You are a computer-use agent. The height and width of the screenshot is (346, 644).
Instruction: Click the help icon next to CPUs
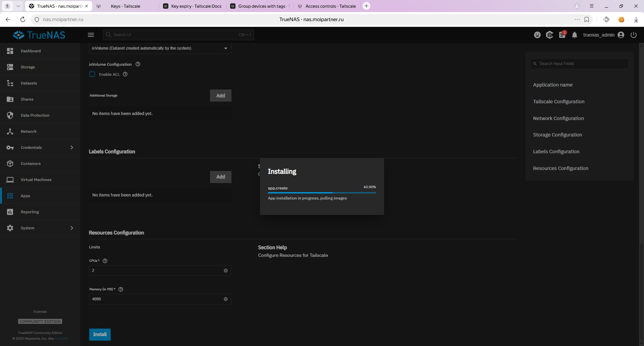pos(105,261)
